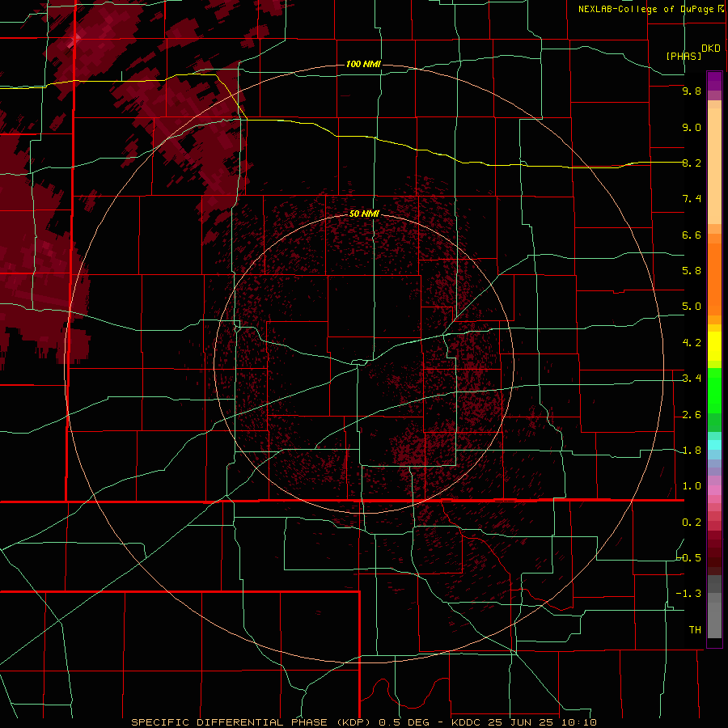Image resolution: width=728 pixels, height=728 pixels.
Task: Click the -1.3 value on the scale
Action: (688, 594)
